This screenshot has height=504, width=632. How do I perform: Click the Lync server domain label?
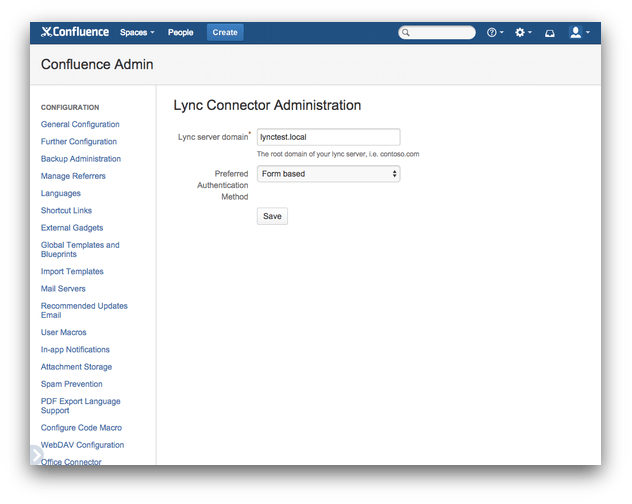coord(213,137)
